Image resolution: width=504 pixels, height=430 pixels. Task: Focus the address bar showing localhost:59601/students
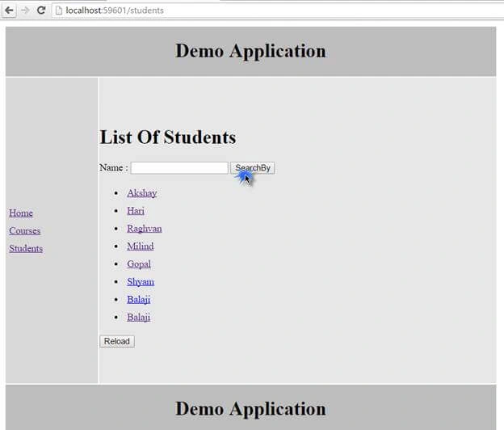click(x=278, y=11)
